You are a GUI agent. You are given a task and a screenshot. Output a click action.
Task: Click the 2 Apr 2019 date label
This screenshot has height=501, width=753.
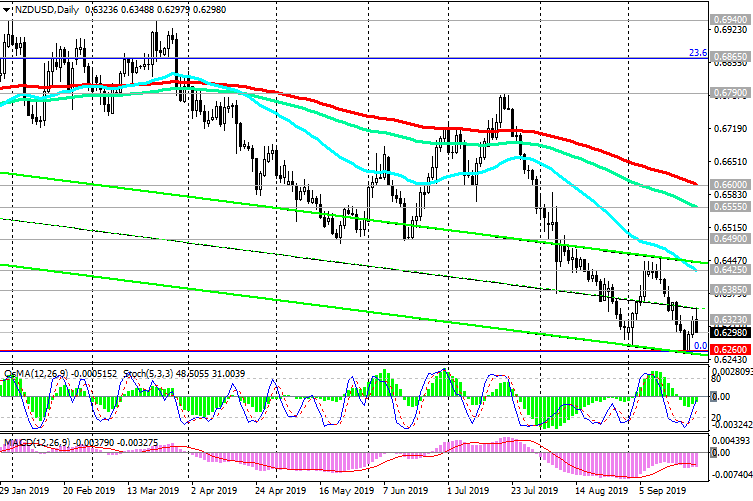click(215, 492)
